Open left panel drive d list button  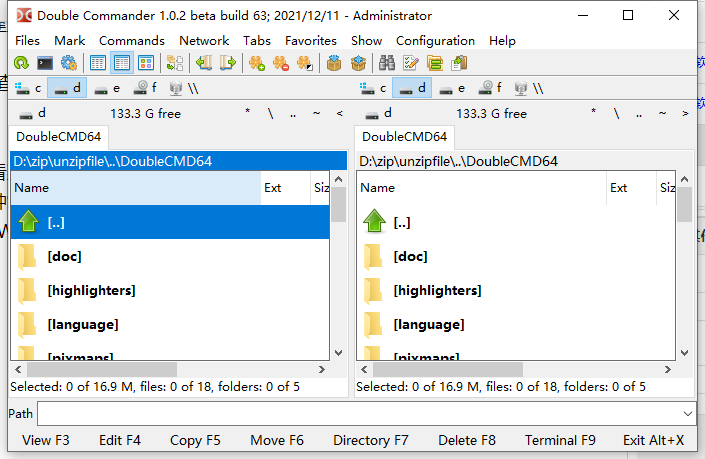32,113
